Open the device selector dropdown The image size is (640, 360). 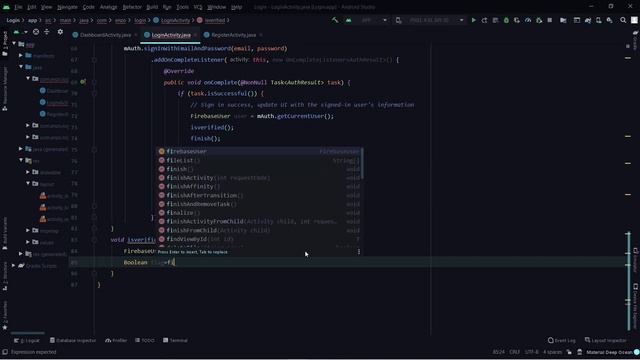tap(430, 20)
